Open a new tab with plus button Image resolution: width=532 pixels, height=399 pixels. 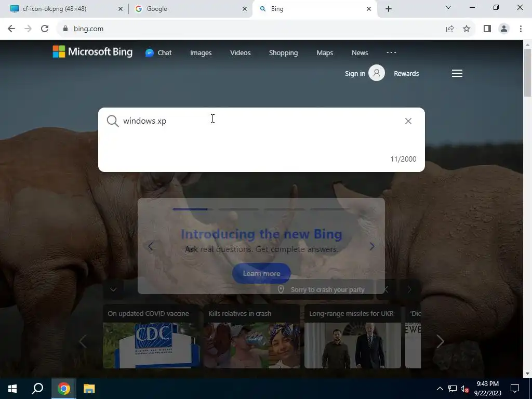pos(389,9)
